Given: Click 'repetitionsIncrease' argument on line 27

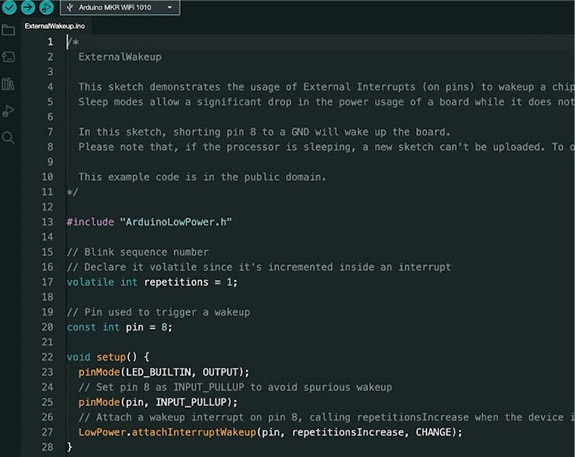Looking at the screenshot, I should pyautogui.click(x=348, y=432).
